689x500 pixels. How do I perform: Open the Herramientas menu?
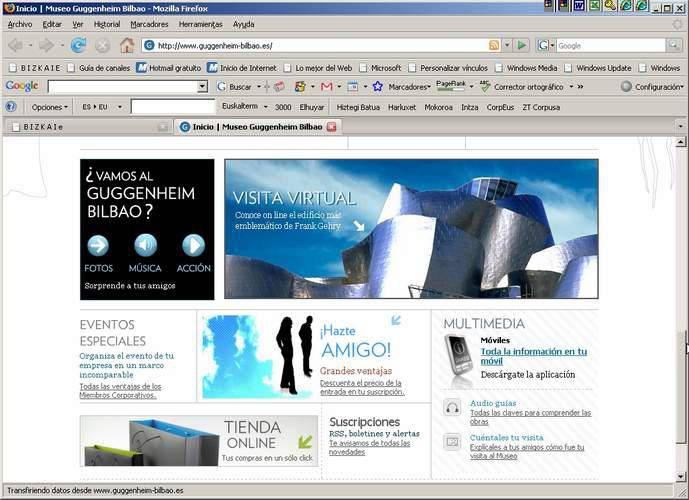[200, 25]
